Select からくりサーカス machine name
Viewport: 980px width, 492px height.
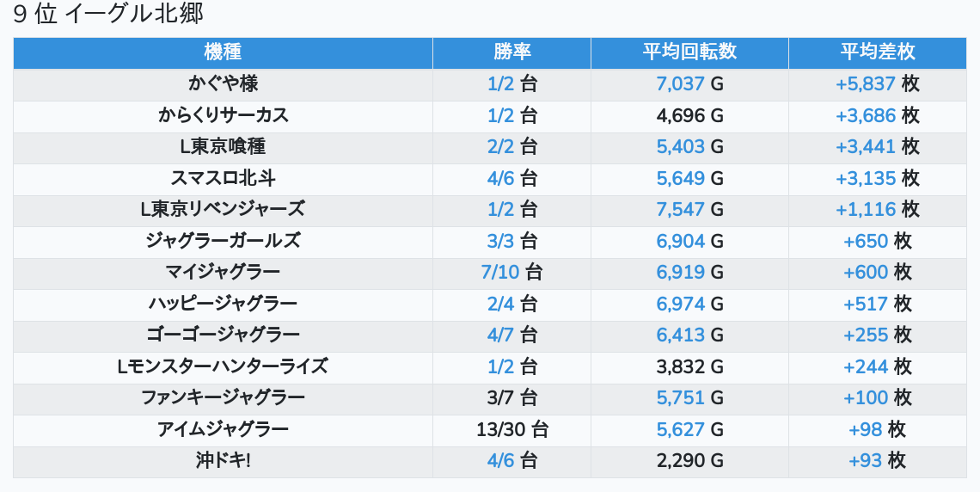[x=224, y=115]
